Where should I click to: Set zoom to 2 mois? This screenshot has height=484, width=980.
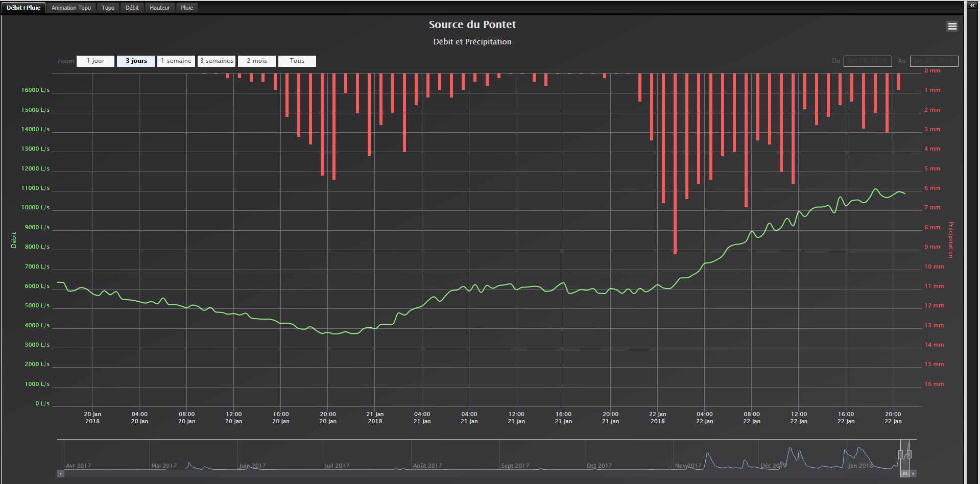click(257, 61)
